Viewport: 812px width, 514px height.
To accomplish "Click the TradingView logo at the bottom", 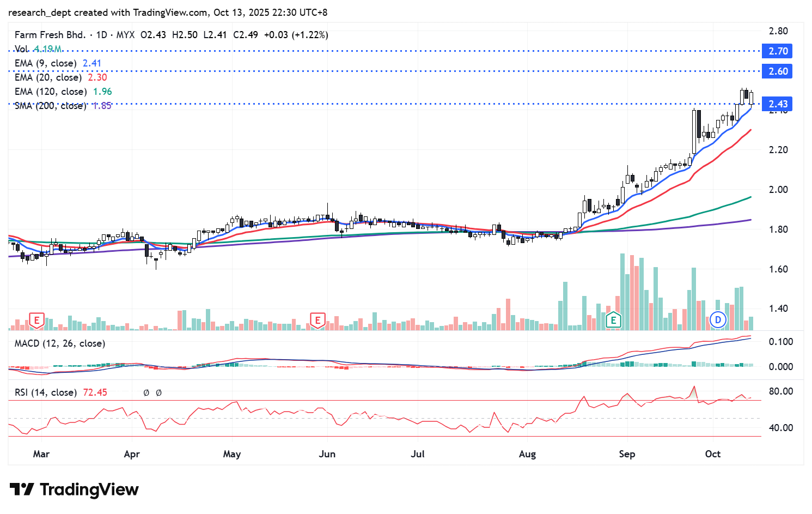I will point(74,489).
